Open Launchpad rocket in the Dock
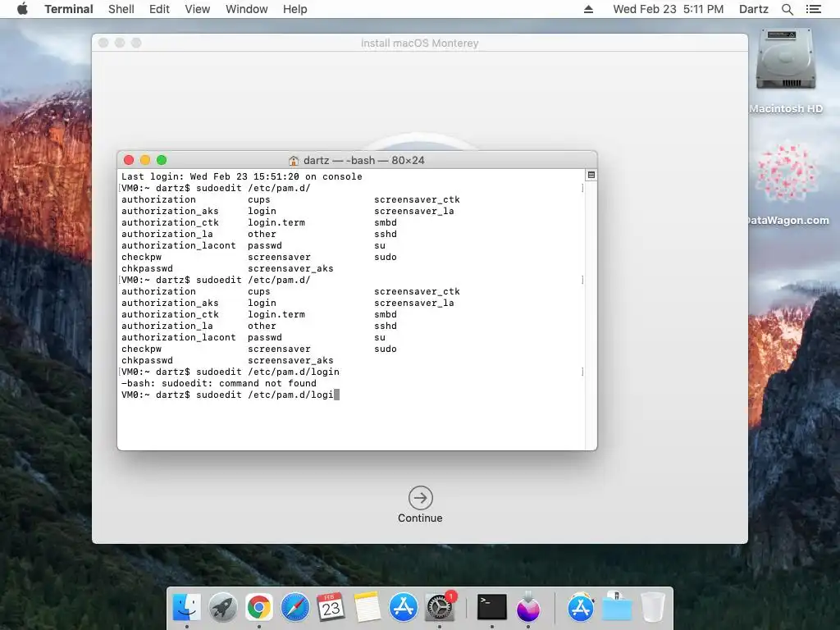Screen dimensions: 840x630 [222, 608]
